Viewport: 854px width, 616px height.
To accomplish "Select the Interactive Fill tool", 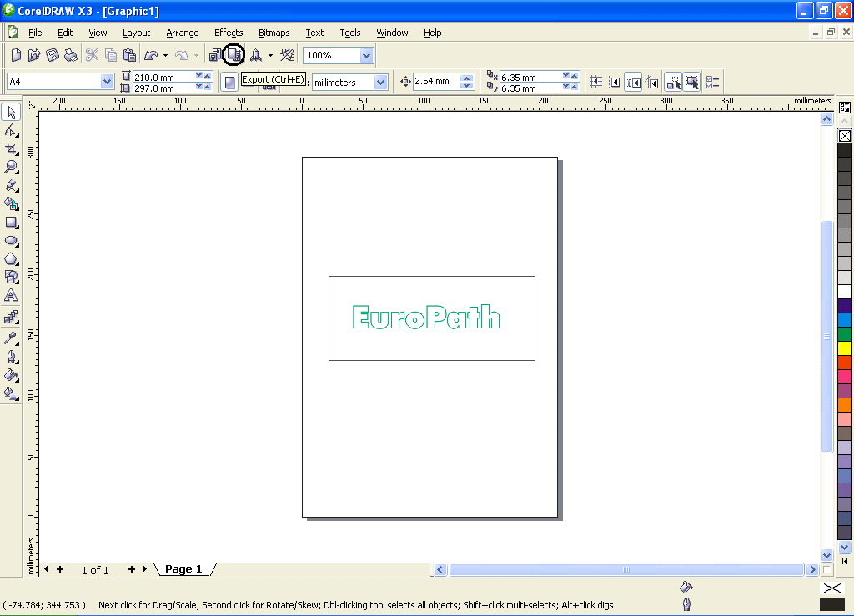I will tap(11, 393).
